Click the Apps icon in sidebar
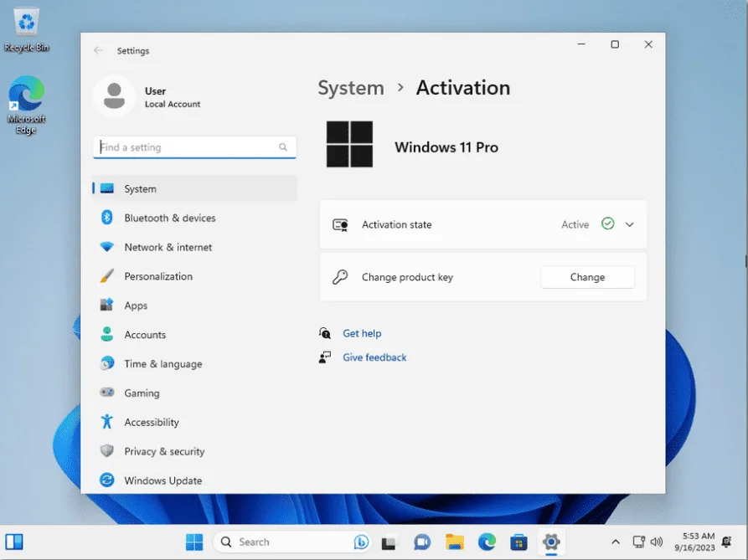The height and width of the screenshot is (560, 748). pos(107,305)
